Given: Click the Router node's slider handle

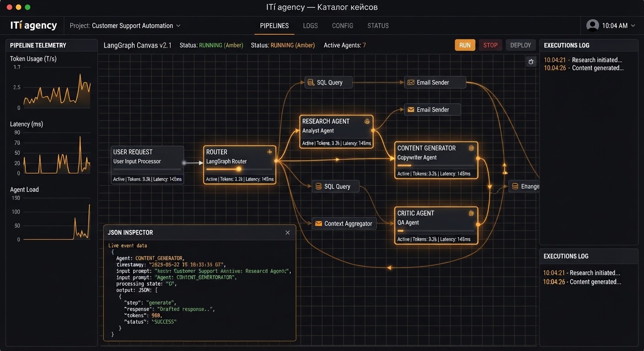Looking at the screenshot, I should 238,169.
